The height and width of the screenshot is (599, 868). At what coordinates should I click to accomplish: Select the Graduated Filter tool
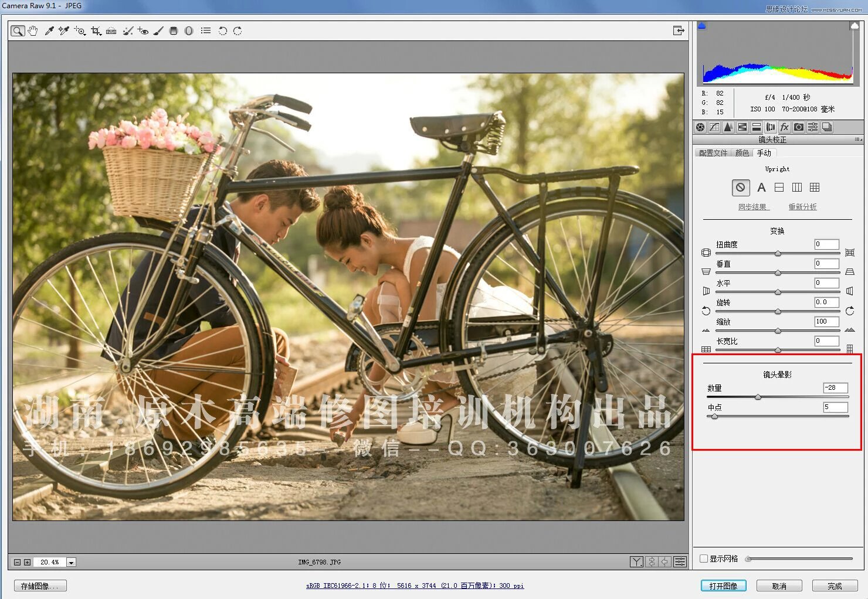[x=174, y=31]
